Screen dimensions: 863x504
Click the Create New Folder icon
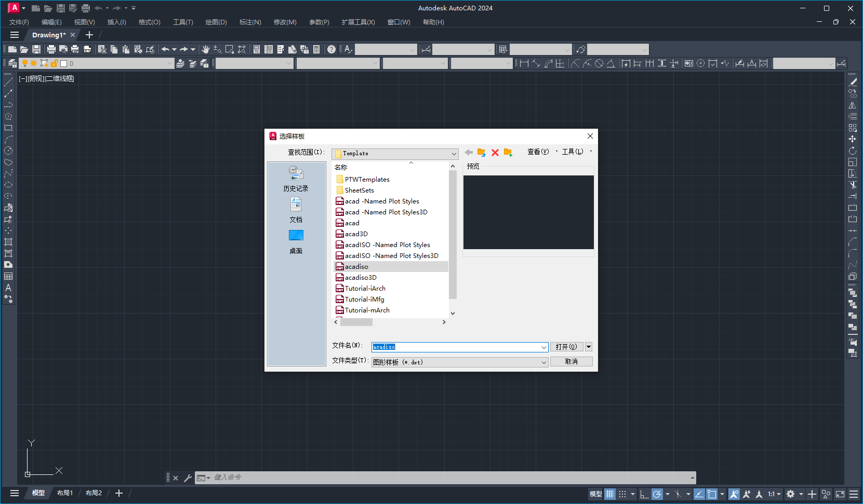(508, 152)
